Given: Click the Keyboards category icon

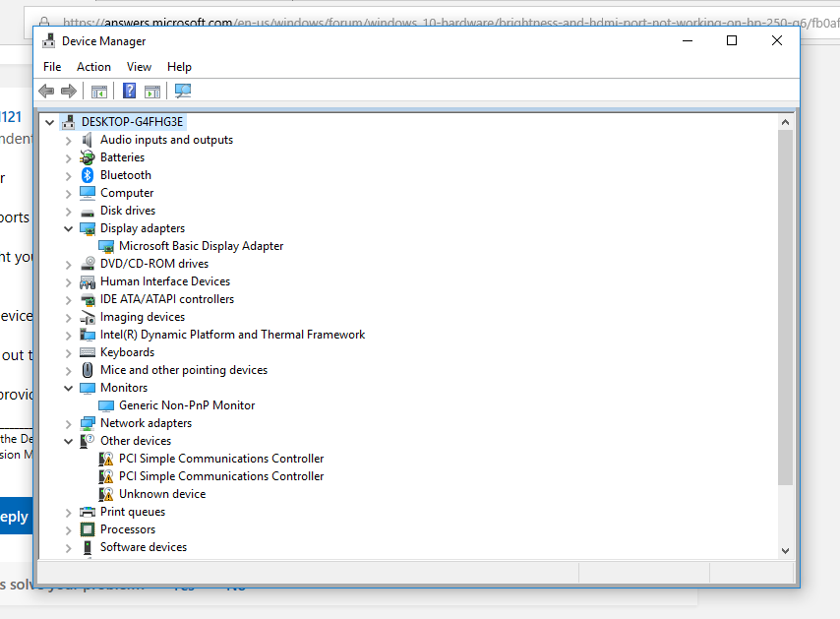Looking at the screenshot, I should (x=88, y=352).
